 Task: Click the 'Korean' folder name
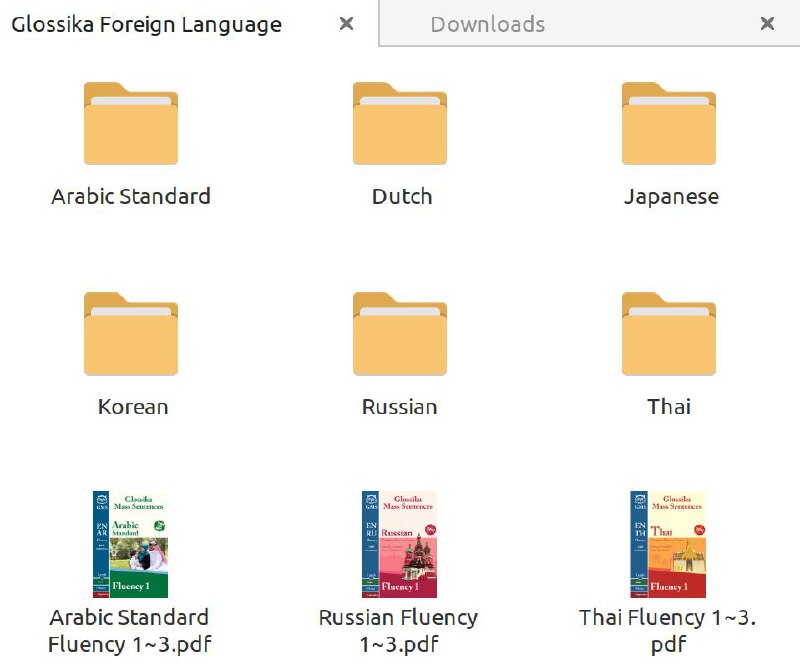pos(133,407)
